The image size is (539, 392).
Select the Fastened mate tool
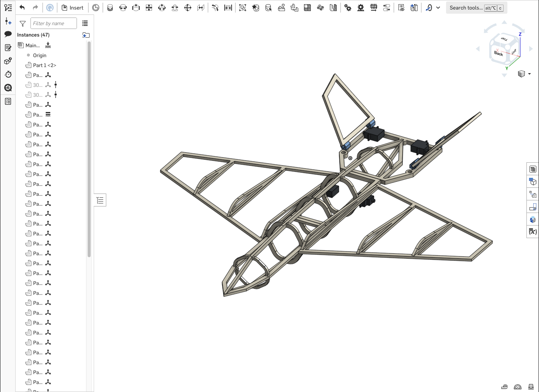click(x=110, y=8)
